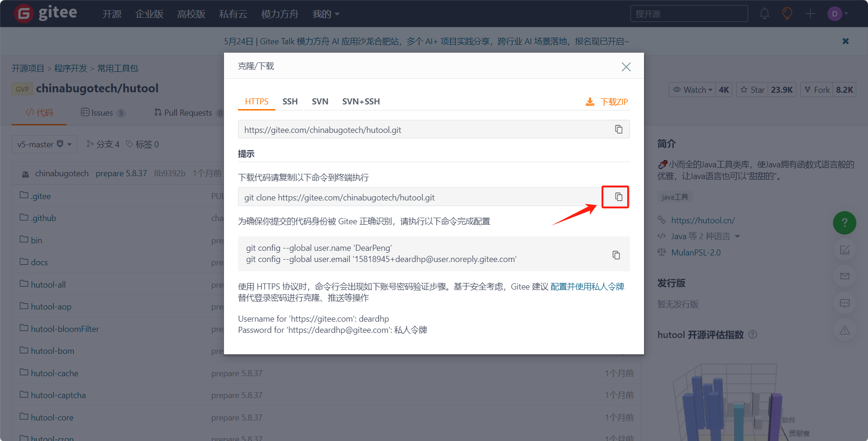Copy the git clone command
This screenshot has height=441, width=868.
click(x=619, y=197)
